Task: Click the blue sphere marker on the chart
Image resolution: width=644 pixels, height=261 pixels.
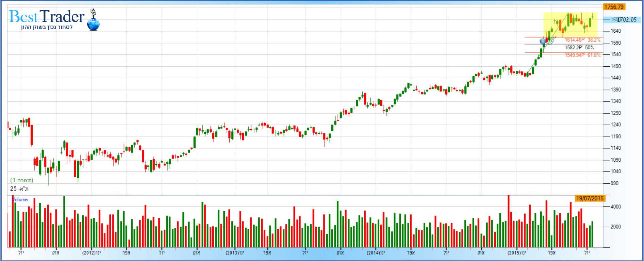Action: tap(543, 41)
